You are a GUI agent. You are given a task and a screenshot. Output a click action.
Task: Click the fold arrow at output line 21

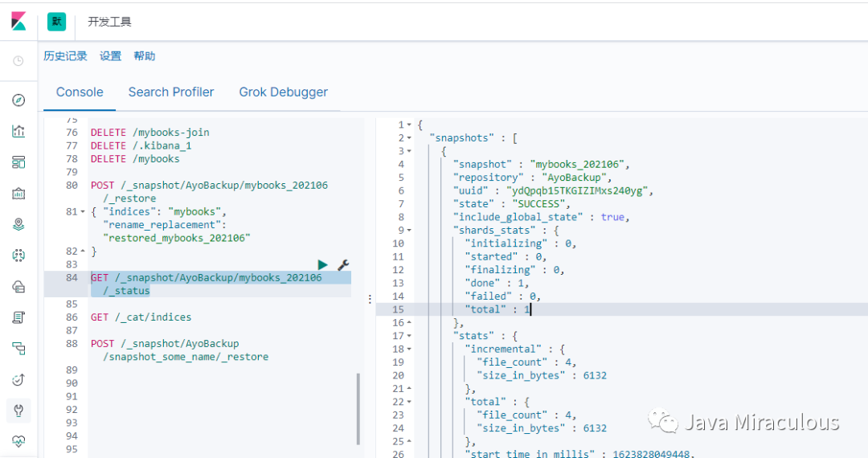coord(409,389)
